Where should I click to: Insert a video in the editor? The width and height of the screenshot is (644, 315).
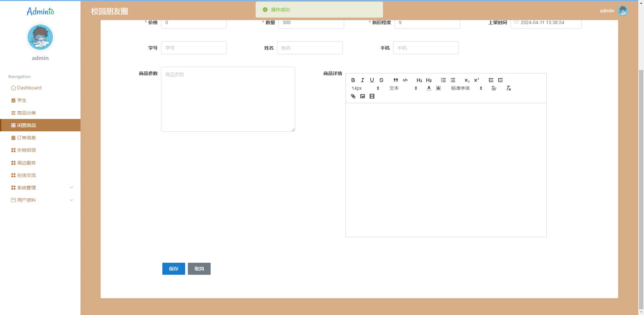[372, 96]
